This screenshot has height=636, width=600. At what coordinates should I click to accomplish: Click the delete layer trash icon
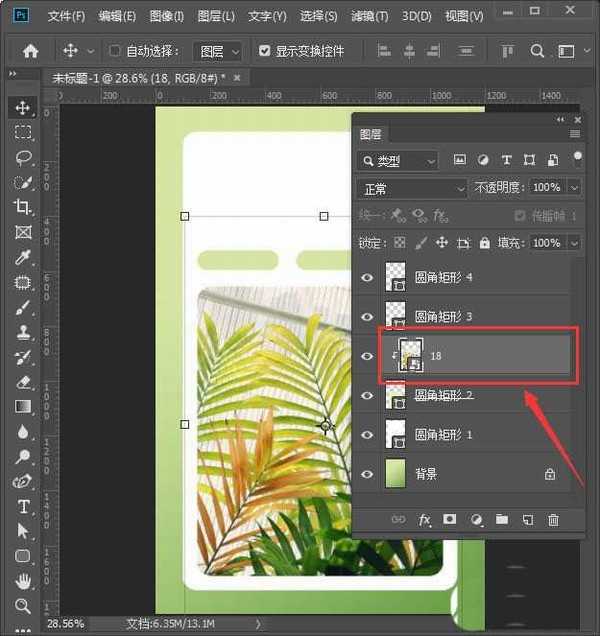click(553, 520)
